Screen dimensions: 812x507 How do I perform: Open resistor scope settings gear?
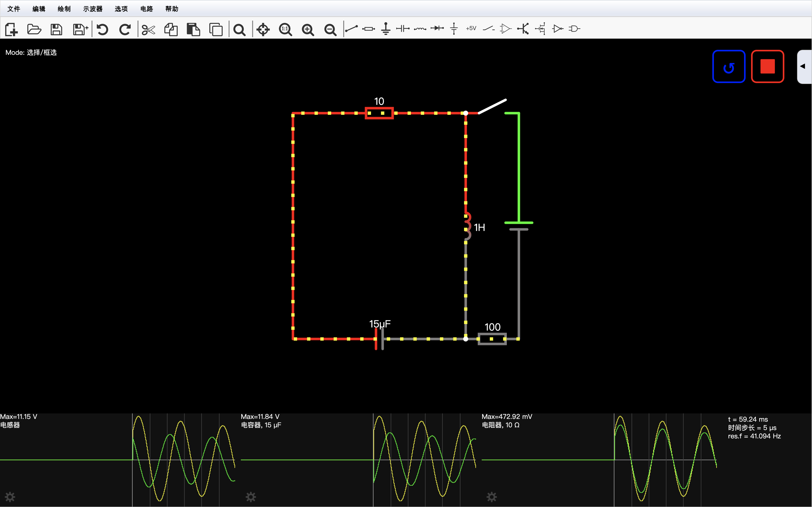[x=492, y=497]
